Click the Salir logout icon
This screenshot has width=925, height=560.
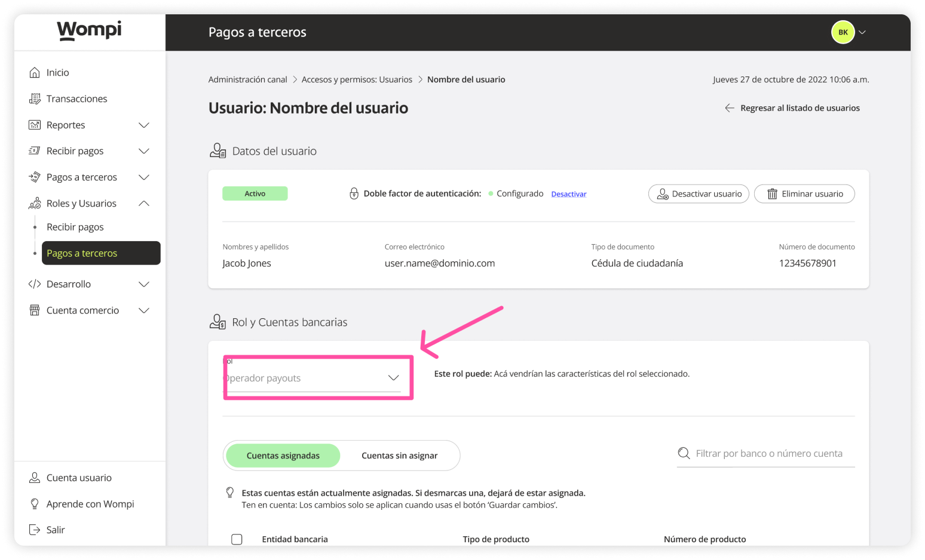pyautogui.click(x=35, y=530)
